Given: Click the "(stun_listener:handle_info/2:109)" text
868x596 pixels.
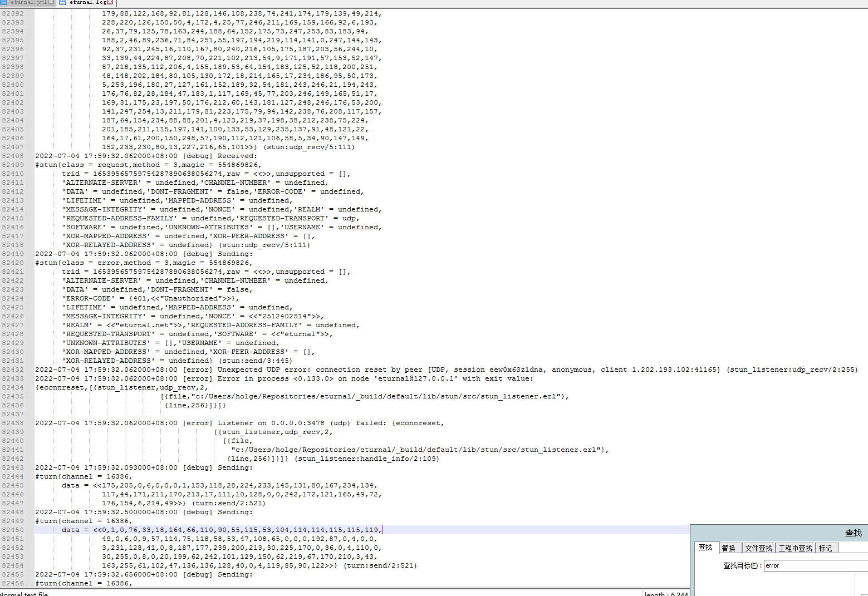Looking at the screenshot, I should tap(366, 459).
